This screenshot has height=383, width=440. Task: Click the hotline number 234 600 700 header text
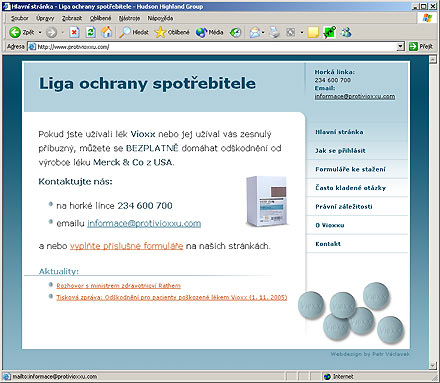click(x=333, y=80)
